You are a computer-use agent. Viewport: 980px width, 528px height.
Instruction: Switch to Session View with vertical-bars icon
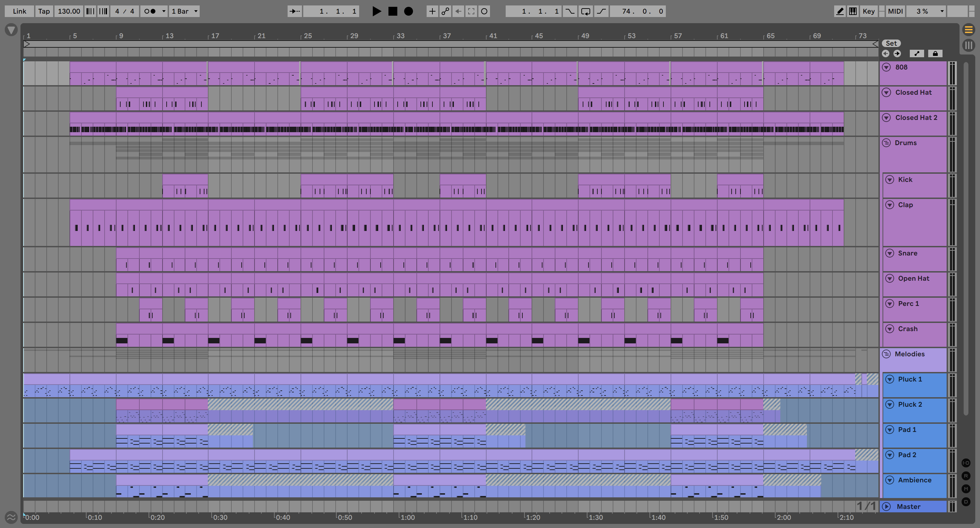[969, 45]
